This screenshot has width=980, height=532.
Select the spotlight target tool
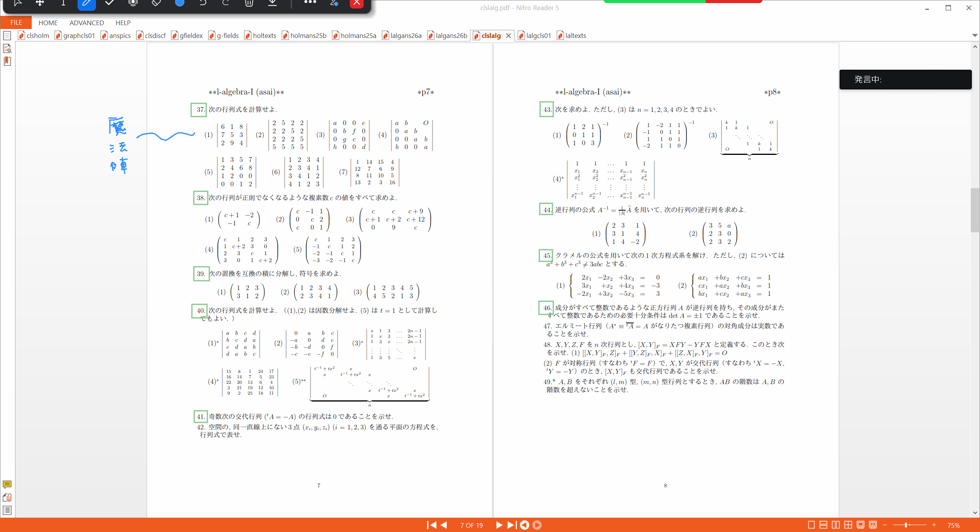133,3
